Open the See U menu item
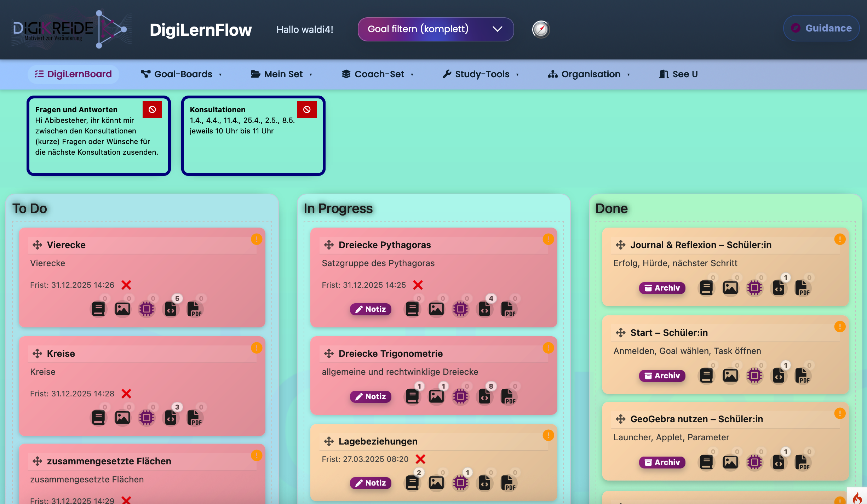This screenshot has width=867, height=504. pos(677,74)
